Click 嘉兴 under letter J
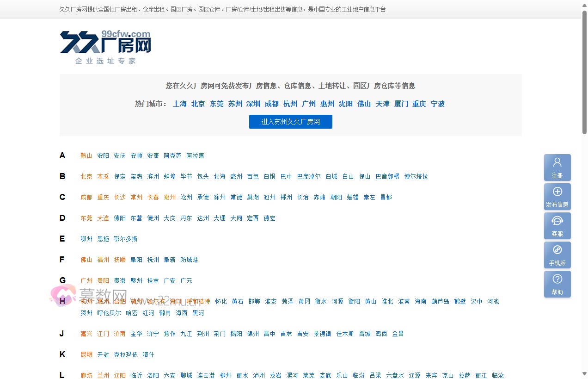This screenshot has width=588, height=379. click(86, 334)
